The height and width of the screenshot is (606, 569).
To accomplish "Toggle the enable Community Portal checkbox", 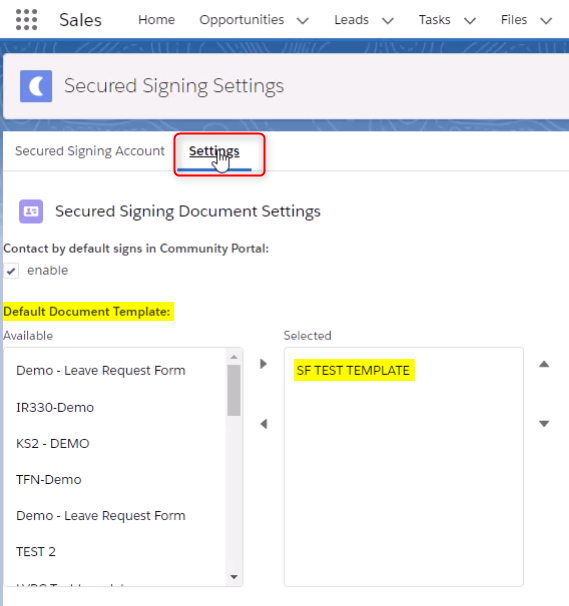I will [11, 271].
